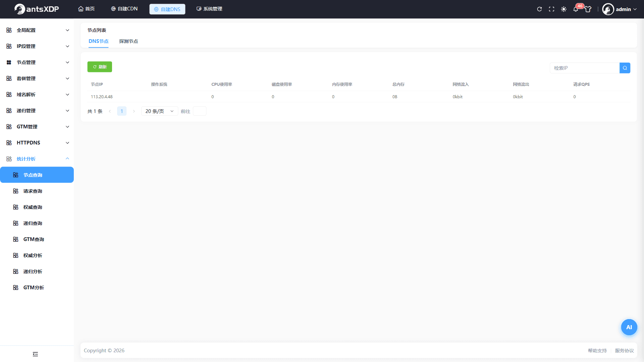Open the AI assistant floating button

(x=629, y=327)
